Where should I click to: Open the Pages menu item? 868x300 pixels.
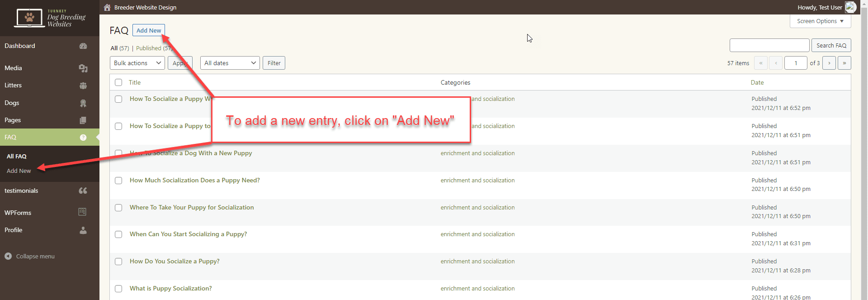pyautogui.click(x=50, y=120)
